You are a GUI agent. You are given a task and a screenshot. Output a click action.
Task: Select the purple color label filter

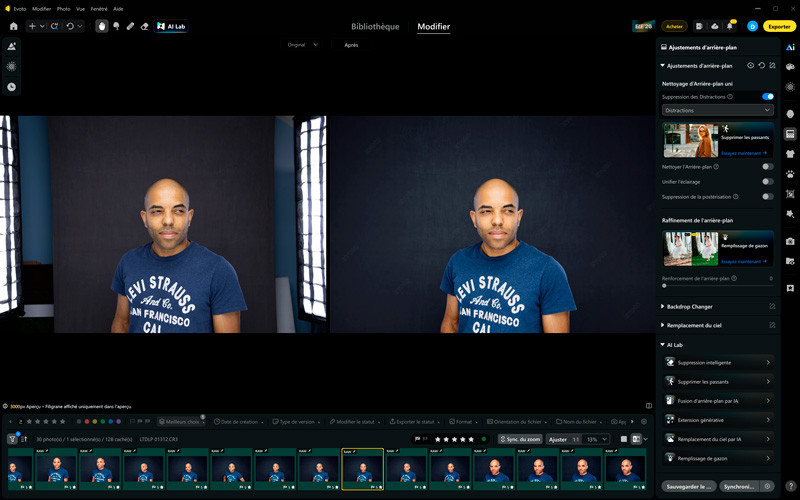(118, 421)
